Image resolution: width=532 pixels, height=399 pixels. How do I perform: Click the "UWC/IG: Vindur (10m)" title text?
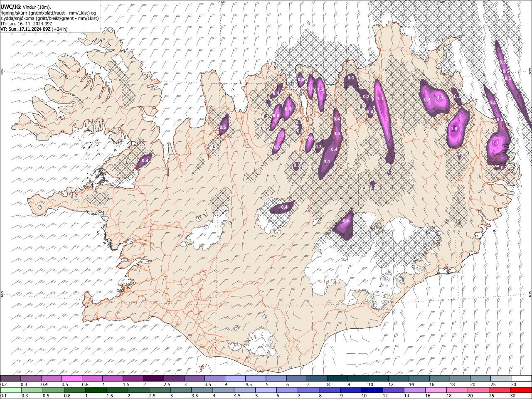tap(26, 7)
